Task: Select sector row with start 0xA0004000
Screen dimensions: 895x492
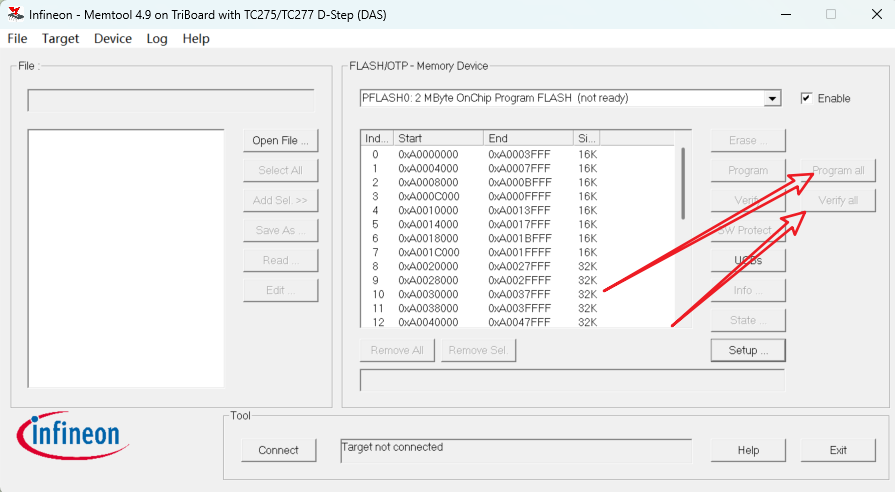Action: 518,168
